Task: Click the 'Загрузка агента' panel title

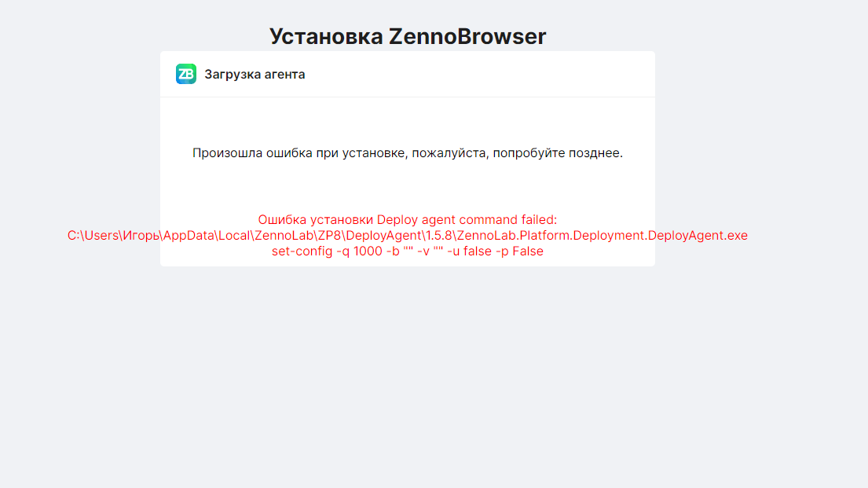Action: (x=255, y=74)
